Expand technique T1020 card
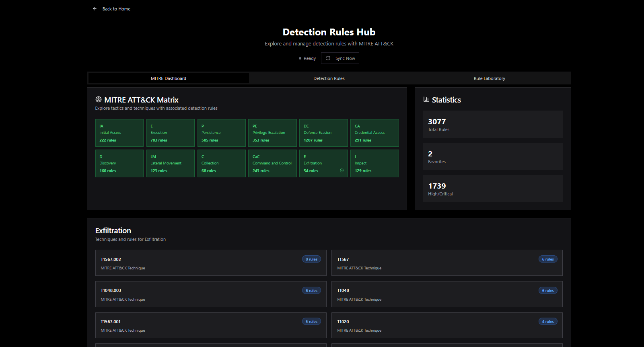The width and height of the screenshot is (644, 347). pos(447,326)
